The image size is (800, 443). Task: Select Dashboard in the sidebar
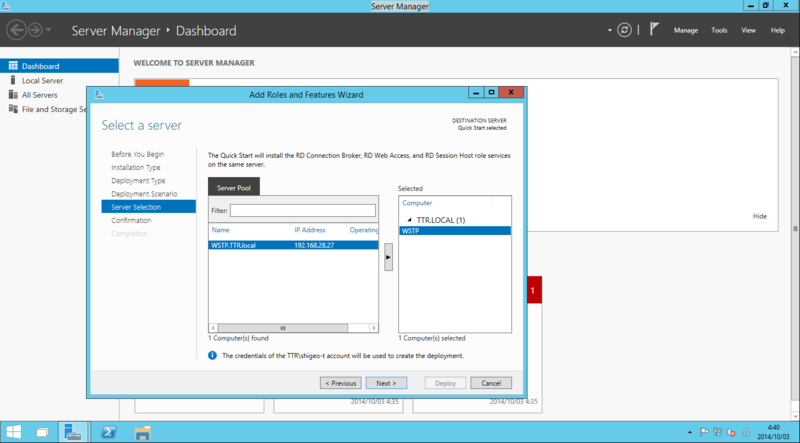[x=59, y=66]
